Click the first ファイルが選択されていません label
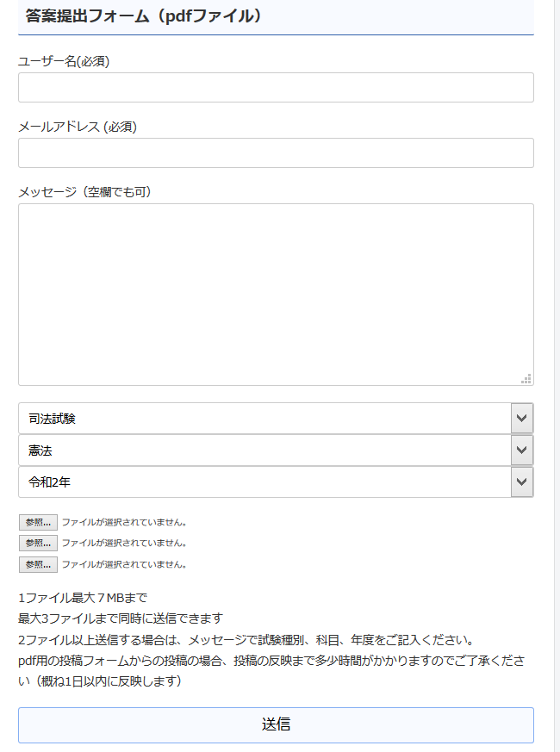 [x=124, y=522]
